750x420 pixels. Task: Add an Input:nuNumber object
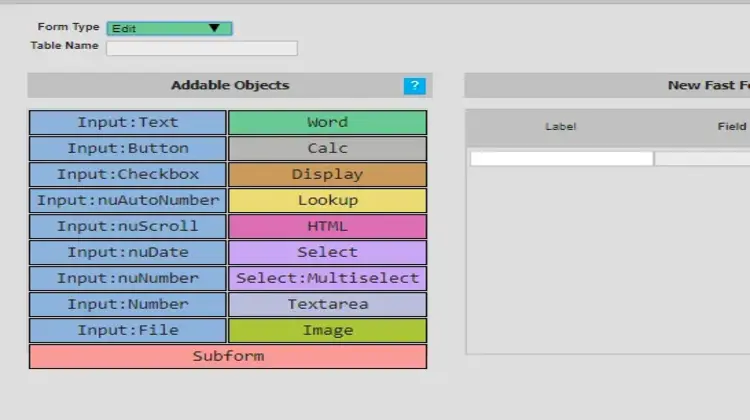pos(128,278)
